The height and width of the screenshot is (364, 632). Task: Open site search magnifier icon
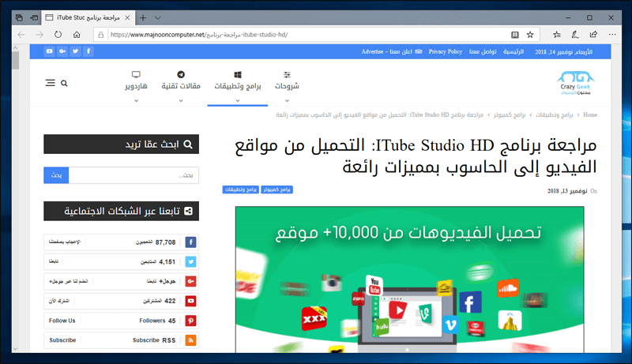click(64, 84)
